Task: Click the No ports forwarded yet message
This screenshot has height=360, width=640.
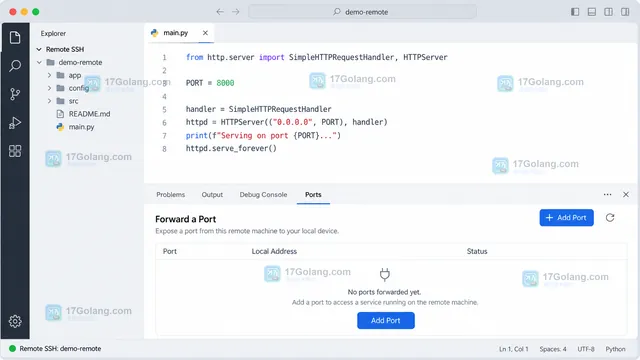Action: pos(384,292)
